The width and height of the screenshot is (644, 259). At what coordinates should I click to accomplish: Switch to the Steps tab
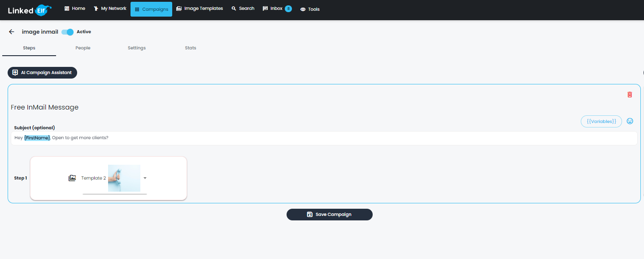pos(29,48)
